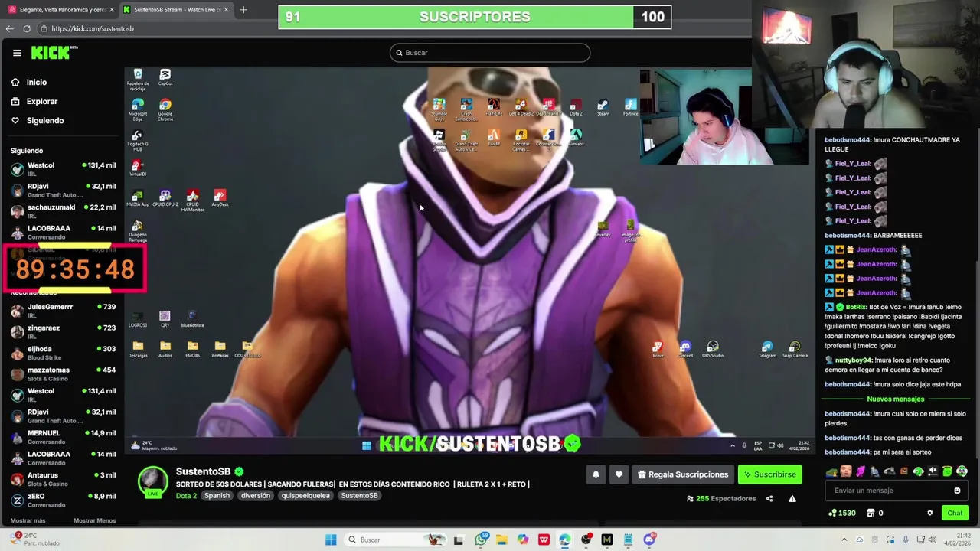980x551 pixels.
Task: Open Westcol channel with 131,4 mil under Siguiendo
Action: pyautogui.click(x=63, y=169)
